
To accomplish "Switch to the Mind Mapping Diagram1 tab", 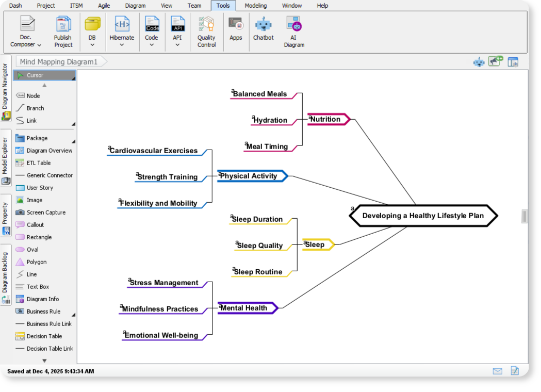I will 58,61.
